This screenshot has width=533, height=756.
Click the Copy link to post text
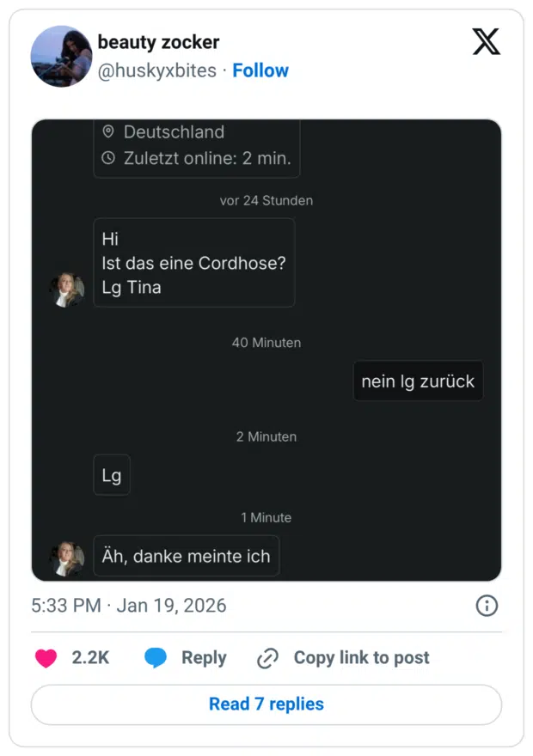pyautogui.click(x=361, y=658)
